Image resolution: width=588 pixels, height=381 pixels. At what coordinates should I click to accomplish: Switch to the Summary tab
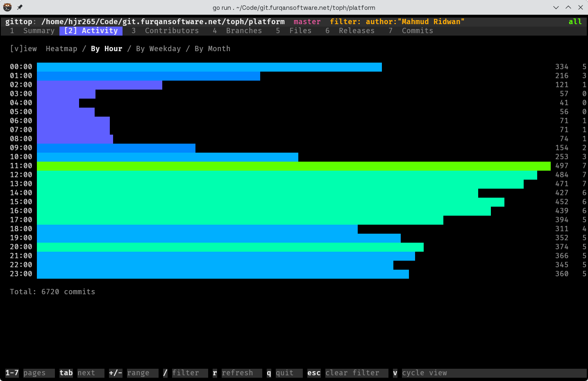[39, 31]
